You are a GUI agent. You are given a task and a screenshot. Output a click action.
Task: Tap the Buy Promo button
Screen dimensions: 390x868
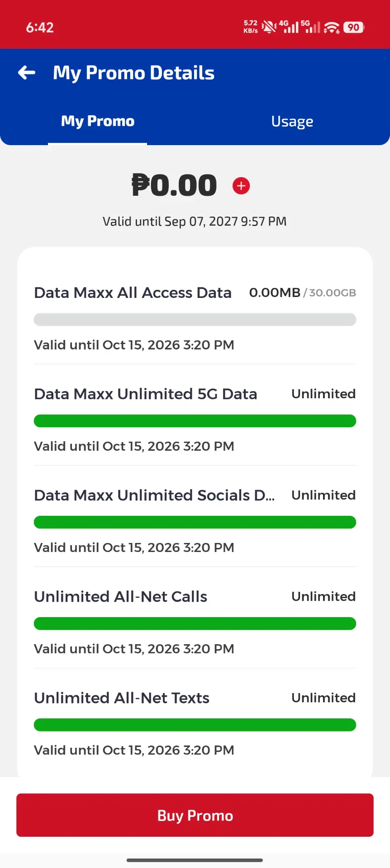pyautogui.click(x=195, y=815)
